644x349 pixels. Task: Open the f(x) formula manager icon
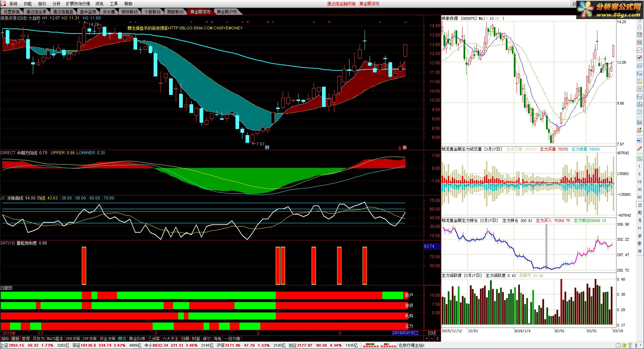[639, 105]
